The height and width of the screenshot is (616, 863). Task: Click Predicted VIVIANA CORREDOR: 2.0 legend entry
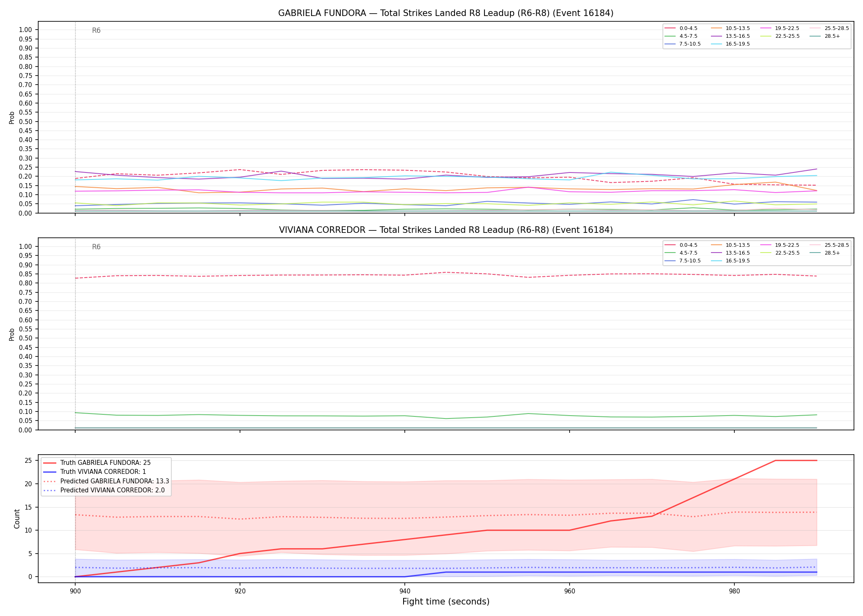tap(104, 490)
